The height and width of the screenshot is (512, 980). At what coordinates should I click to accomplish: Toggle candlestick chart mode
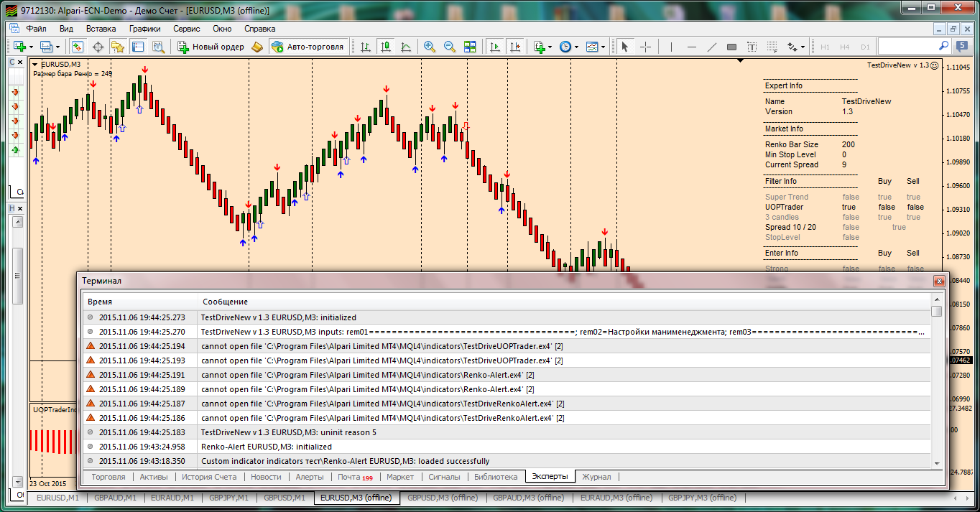[386, 47]
